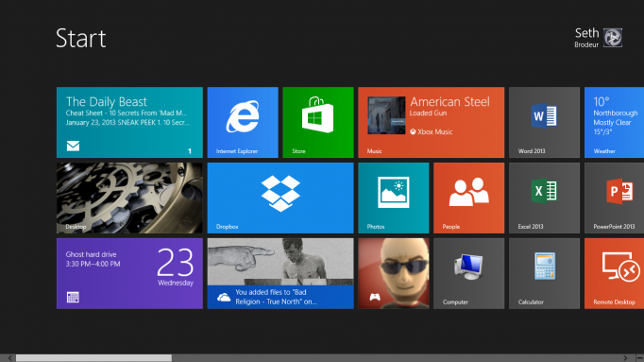Open the Weather tile for Northborough

[x=615, y=122]
